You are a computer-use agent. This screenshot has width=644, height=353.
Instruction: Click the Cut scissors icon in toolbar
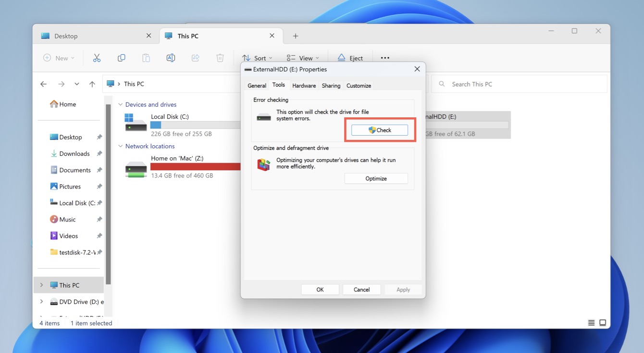coord(97,58)
